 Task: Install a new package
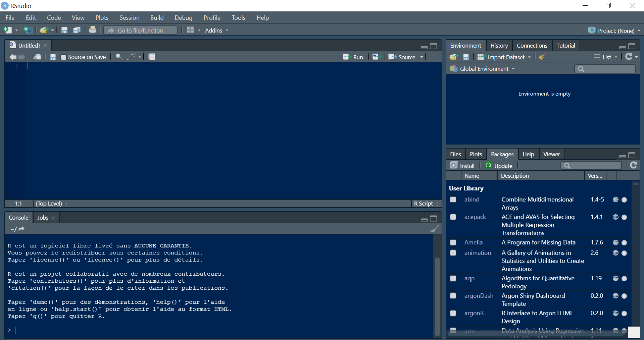[x=462, y=165]
